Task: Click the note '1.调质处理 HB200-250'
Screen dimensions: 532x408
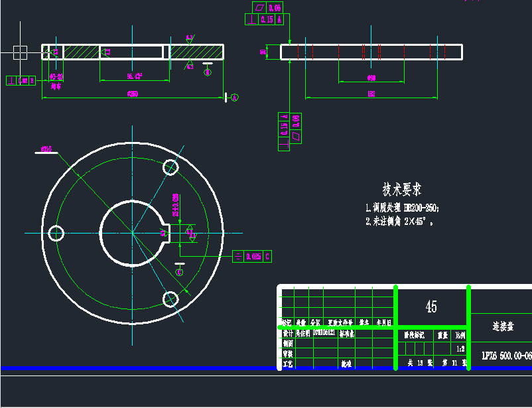Action: 402,208
